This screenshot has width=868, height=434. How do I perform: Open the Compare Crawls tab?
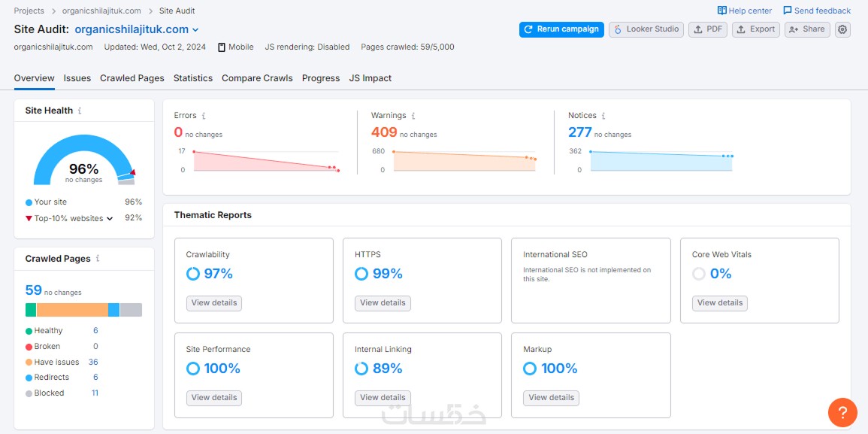[x=258, y=78]
